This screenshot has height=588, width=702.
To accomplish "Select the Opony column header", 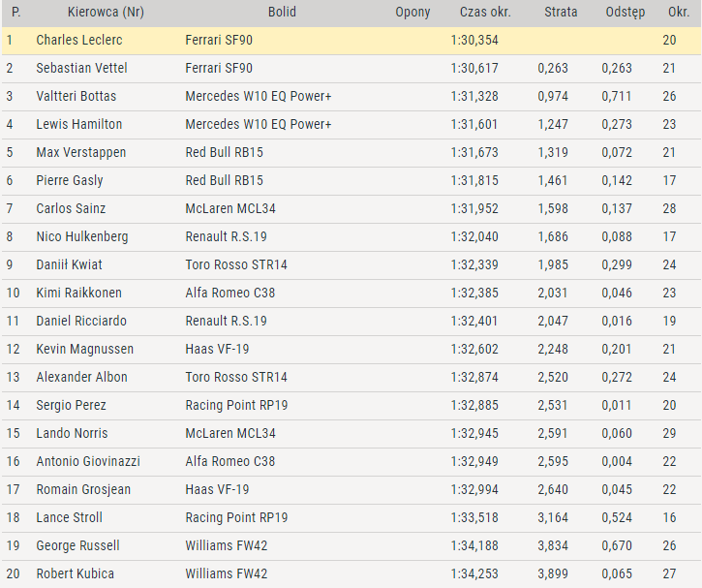I will click(x=412, y=12).
